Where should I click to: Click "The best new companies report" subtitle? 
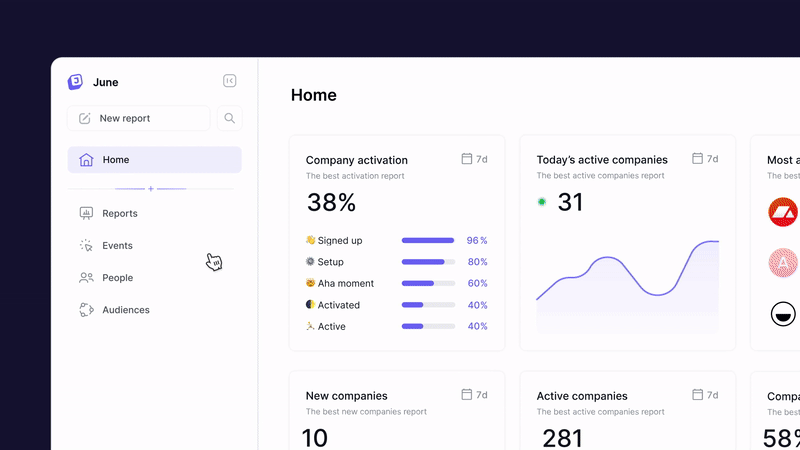point(366,412)
